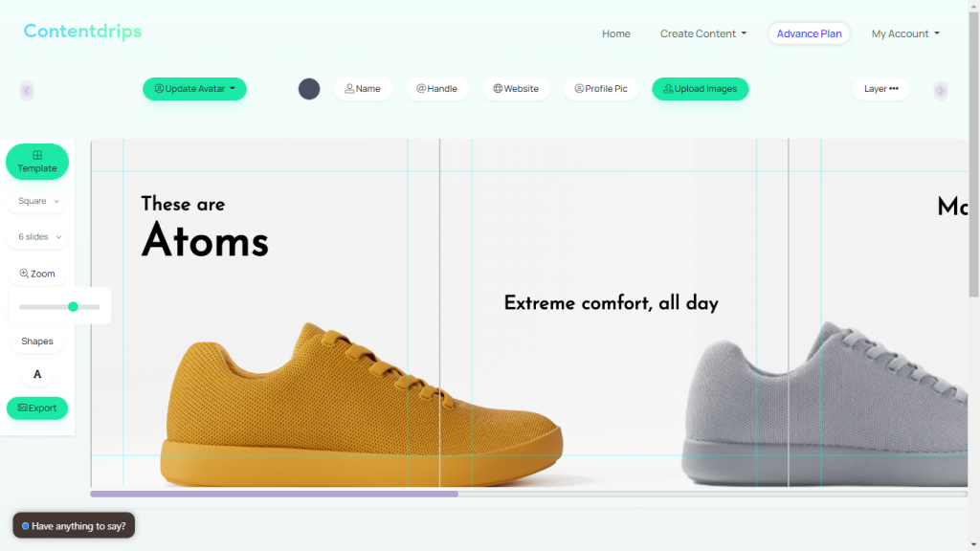Open the dark color swatch

point(309,89)
